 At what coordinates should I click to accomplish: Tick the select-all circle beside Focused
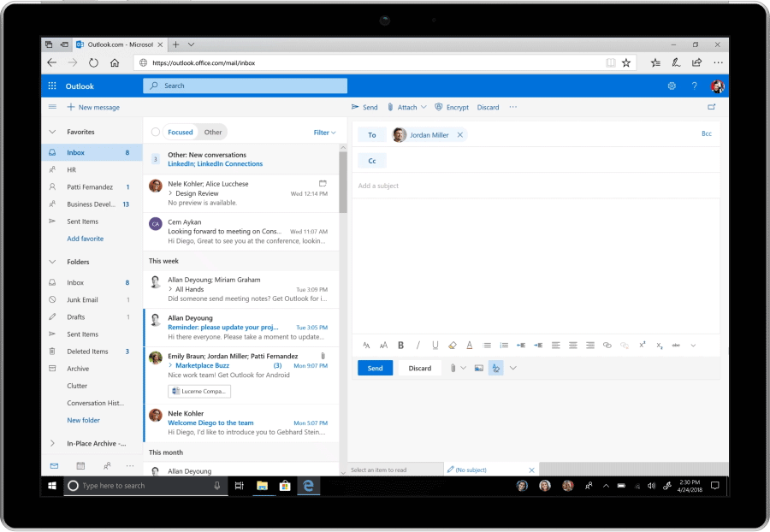pyautogui.click(x=156, y=132)
